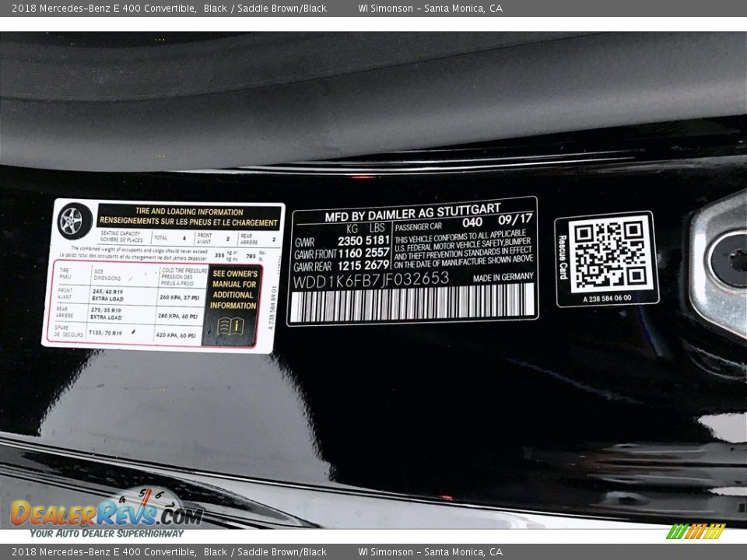Screen dimensions: 747x560
Task: Click 'WI Simonson - Santa Monica, CA' top caption
Action: (x=430, y=8)
